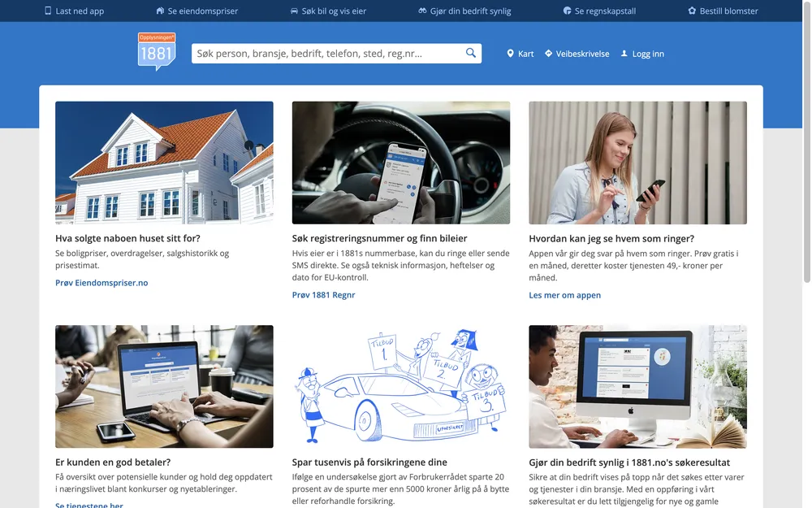
Task: Open headline Hvordan kan jeg se hvem som ringer
Action: coord(611,239)
